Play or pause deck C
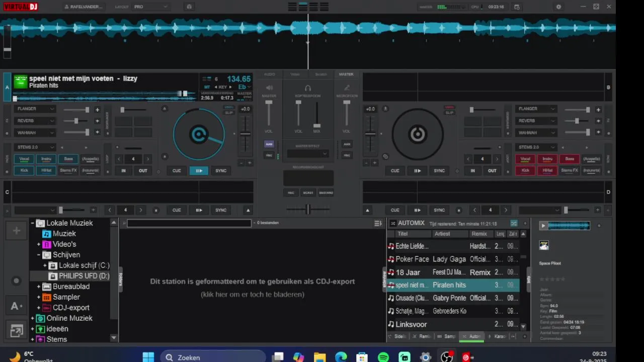 coord(199,210)
